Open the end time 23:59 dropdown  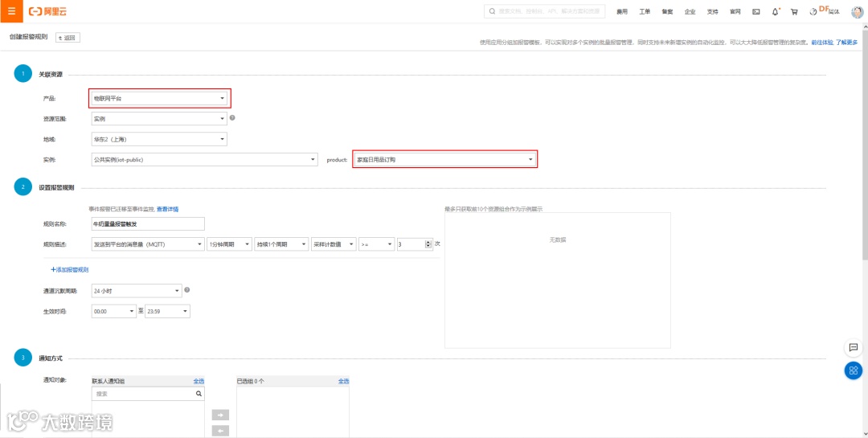pyautogui.click(x=167, y=311)
